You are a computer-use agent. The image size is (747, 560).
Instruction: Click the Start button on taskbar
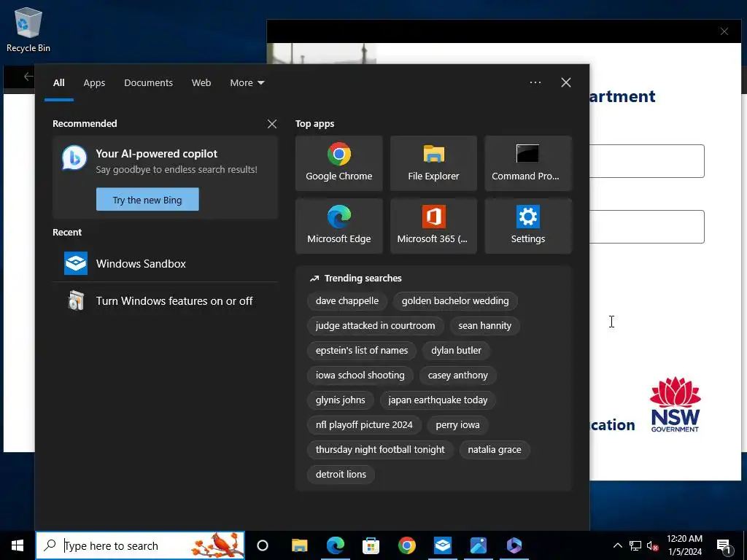(x=18, y=545)
